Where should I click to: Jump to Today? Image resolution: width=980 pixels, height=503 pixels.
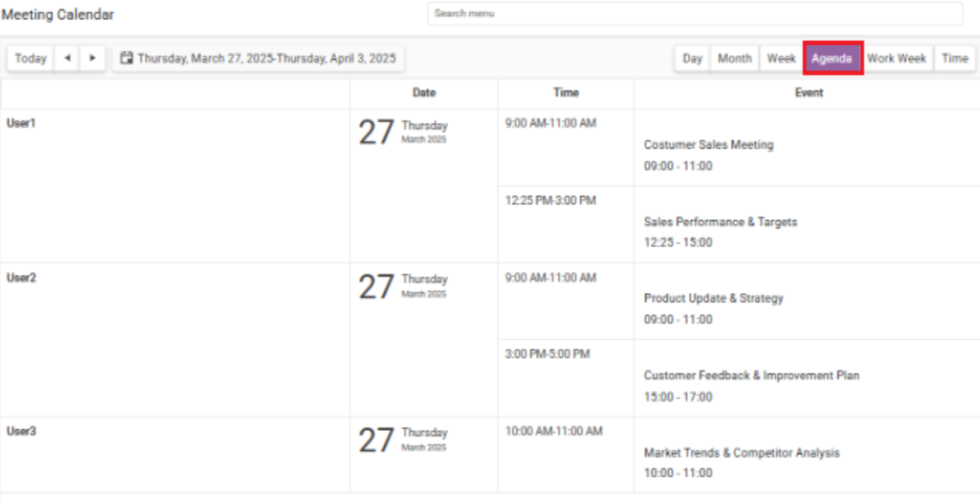(31, 58)
